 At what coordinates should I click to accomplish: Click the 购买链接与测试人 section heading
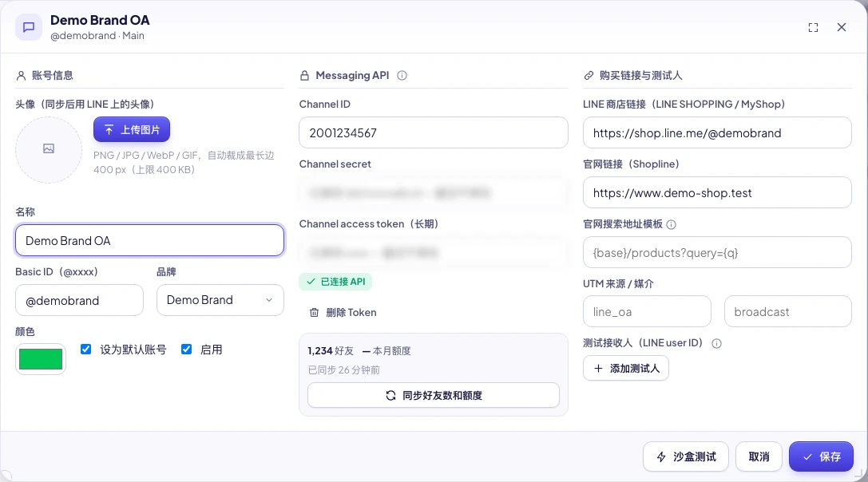click(640, 75)
